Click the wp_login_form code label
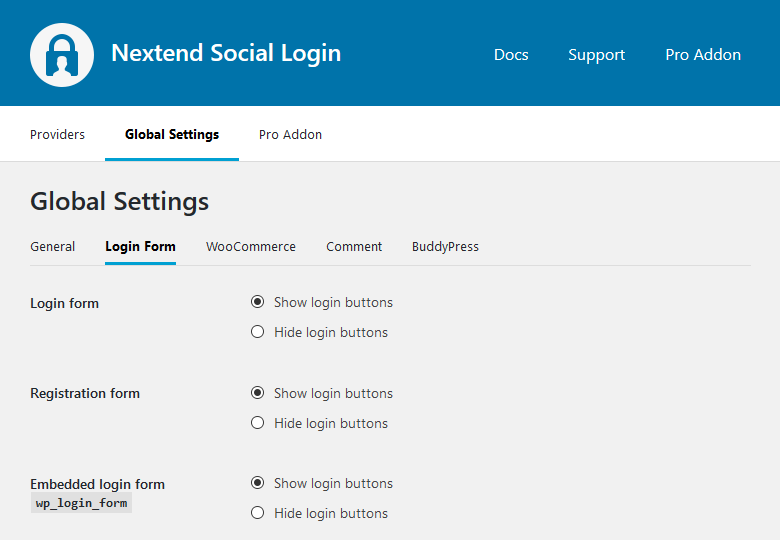 pyautogui.click(x=81, y=503)
